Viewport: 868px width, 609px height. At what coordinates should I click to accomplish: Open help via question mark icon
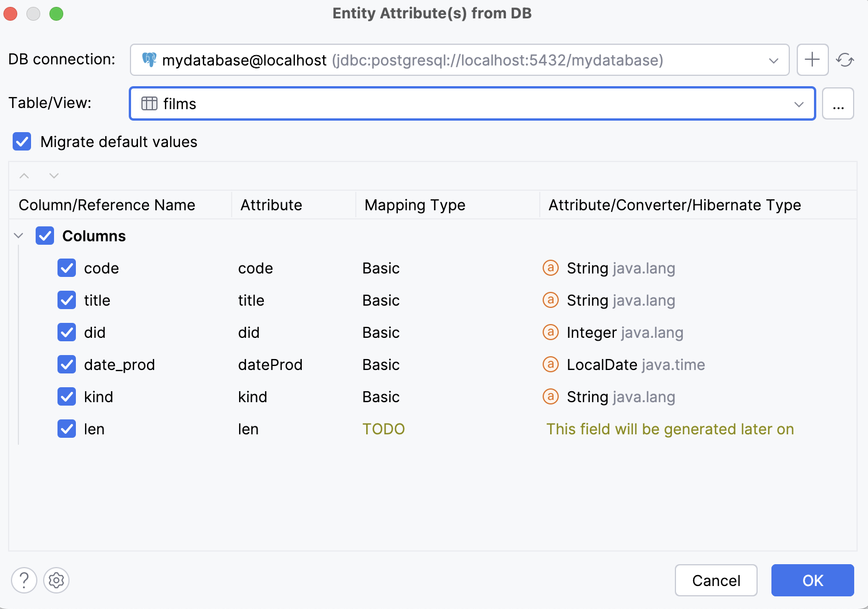click(24, 580)
